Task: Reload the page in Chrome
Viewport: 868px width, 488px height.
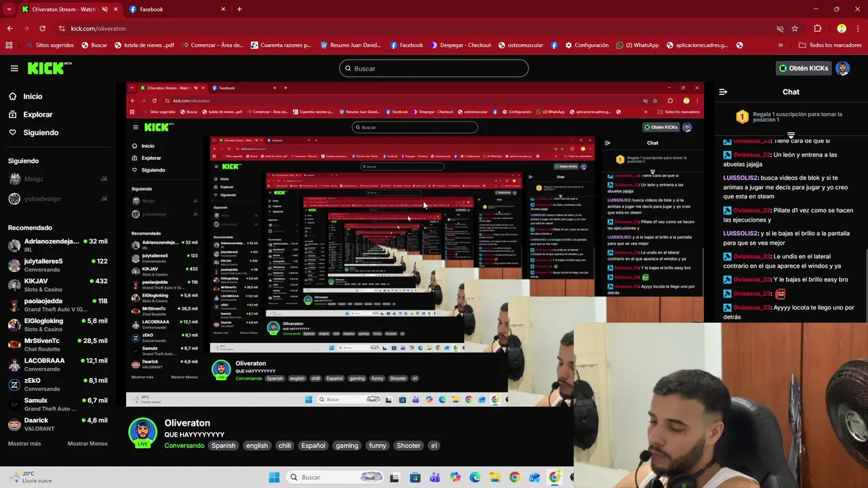Action: pyautogui.click(x=42, y=28)
